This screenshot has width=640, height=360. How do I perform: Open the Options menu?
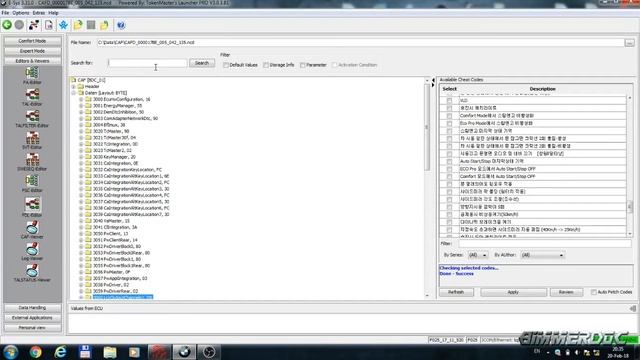coord(21,13)
